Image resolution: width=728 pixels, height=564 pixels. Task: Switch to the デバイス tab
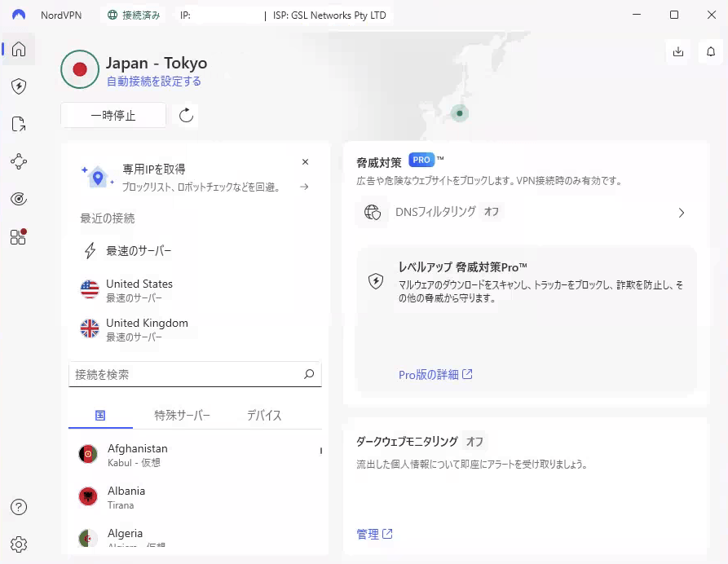click(x=264, y=416)
